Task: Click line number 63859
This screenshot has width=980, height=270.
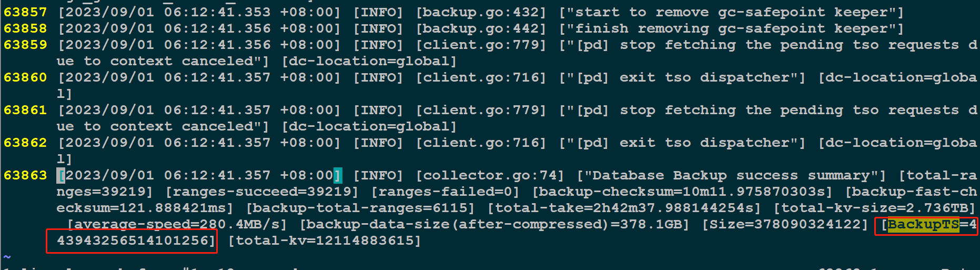Action: click(25, 45)
